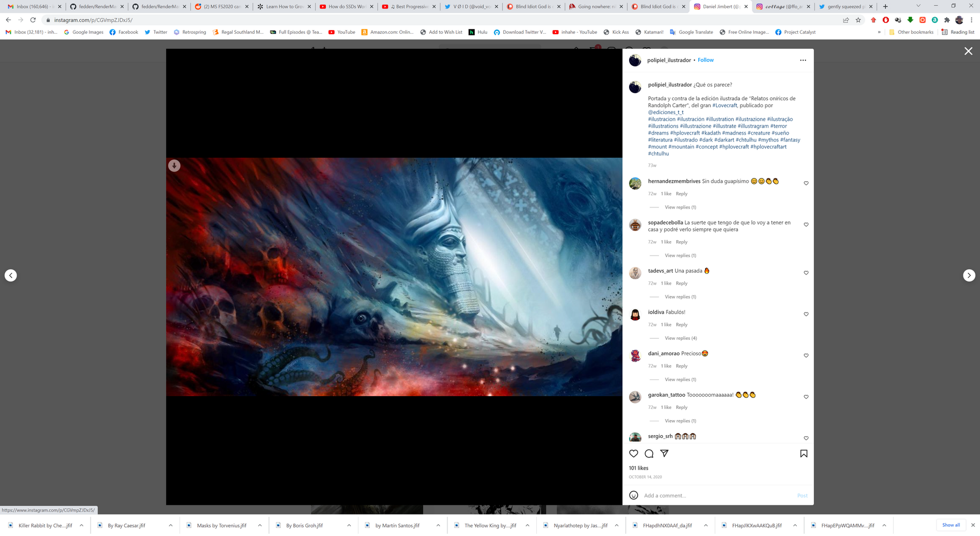Close the downloads bar
980x536 pixels.
(x=973, y=525)
